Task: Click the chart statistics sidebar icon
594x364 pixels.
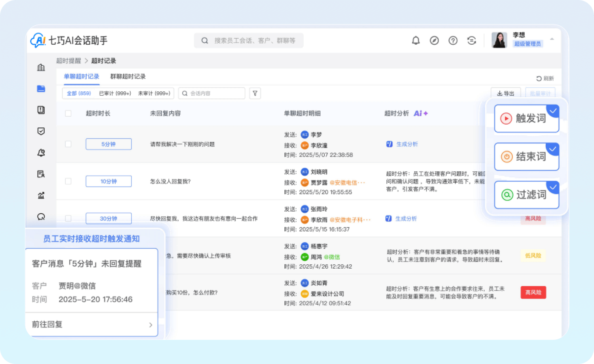Action: (41, 195)
